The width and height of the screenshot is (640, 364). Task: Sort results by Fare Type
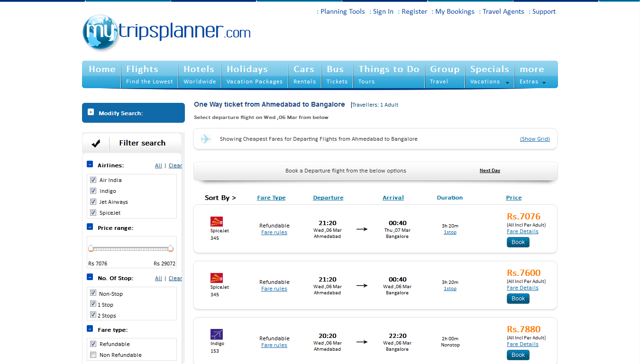tap(271, 198)
